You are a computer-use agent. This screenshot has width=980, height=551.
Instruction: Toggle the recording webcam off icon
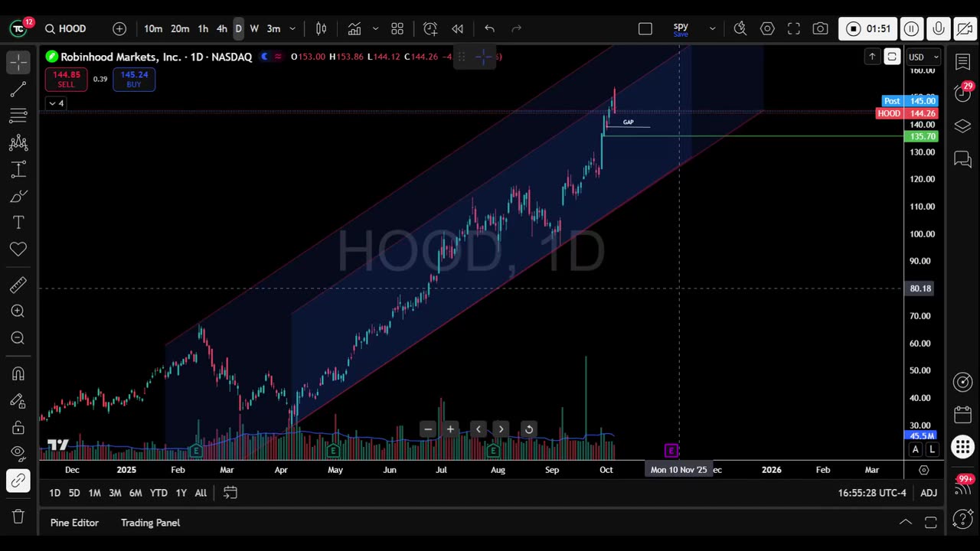point(964,29)
